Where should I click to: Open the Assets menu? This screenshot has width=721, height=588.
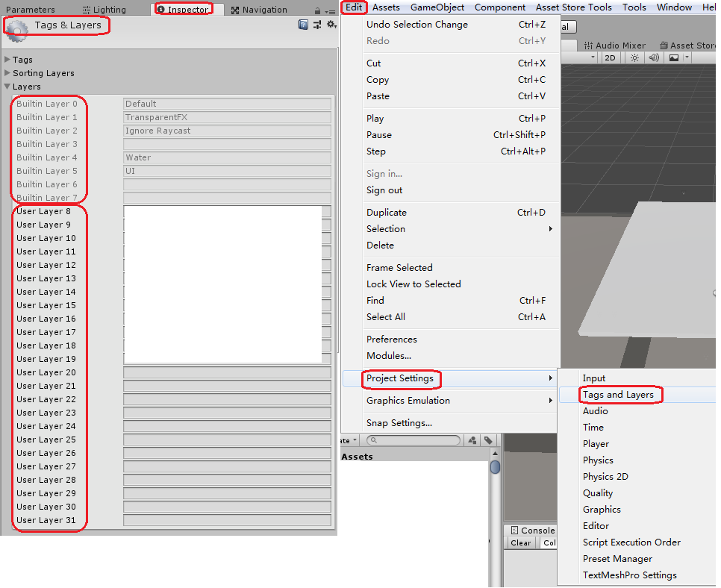(x=386, y=7)
